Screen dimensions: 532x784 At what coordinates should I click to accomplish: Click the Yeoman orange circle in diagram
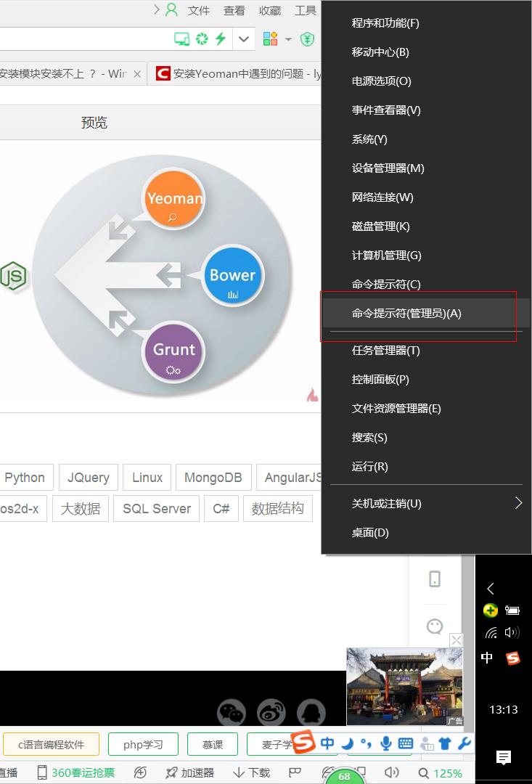(x=174, y=198)
